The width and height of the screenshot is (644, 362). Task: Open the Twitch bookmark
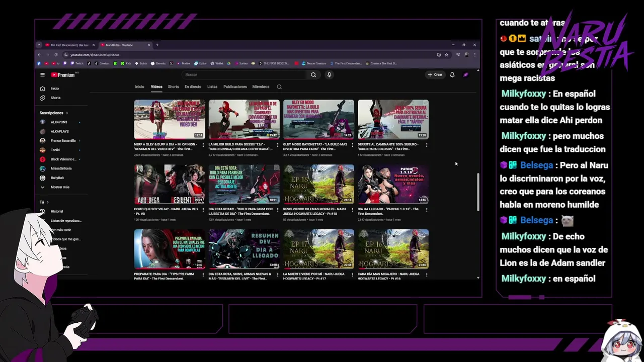click(76, 63)
